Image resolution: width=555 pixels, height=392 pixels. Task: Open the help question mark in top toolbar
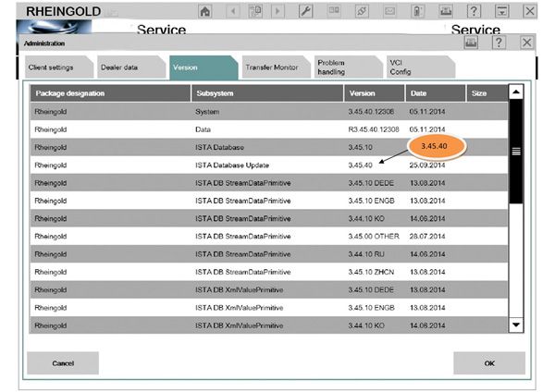474,11
